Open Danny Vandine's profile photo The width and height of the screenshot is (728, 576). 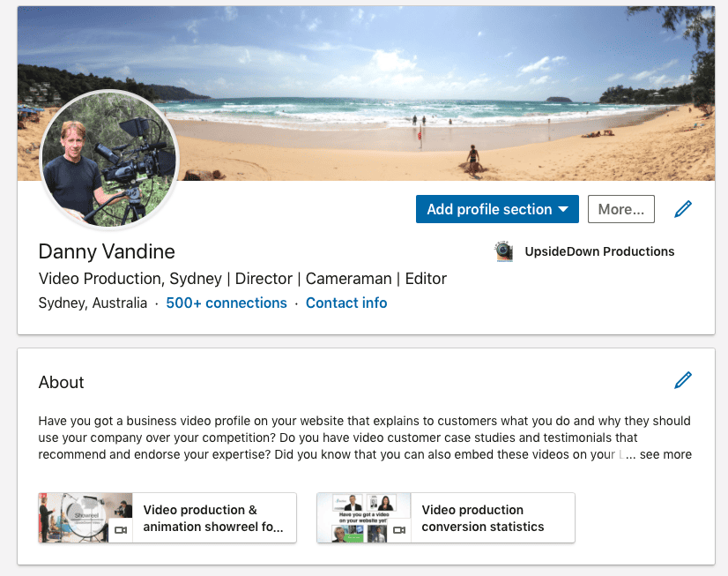109,159
